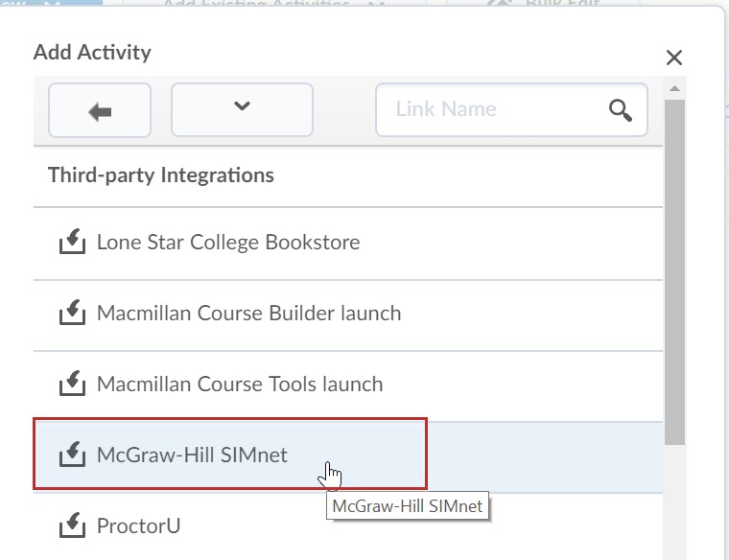The width and height of the screenshot is (729, 560).
Task: Click the Lone Star College Bookstore launch icon
Action: click(72, 243)
